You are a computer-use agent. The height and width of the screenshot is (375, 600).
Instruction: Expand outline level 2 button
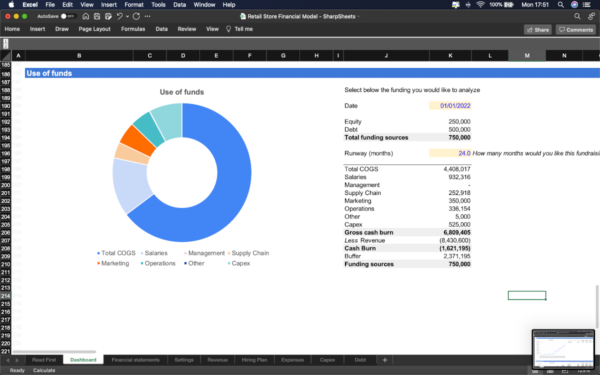pyautogui.click(x=6, y=46)
